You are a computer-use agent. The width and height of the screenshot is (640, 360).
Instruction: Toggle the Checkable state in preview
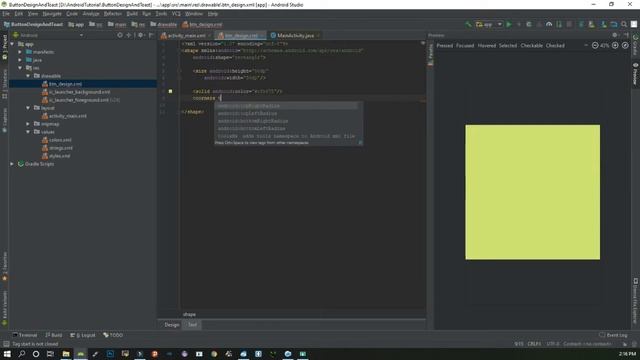(x=531, y=46)
